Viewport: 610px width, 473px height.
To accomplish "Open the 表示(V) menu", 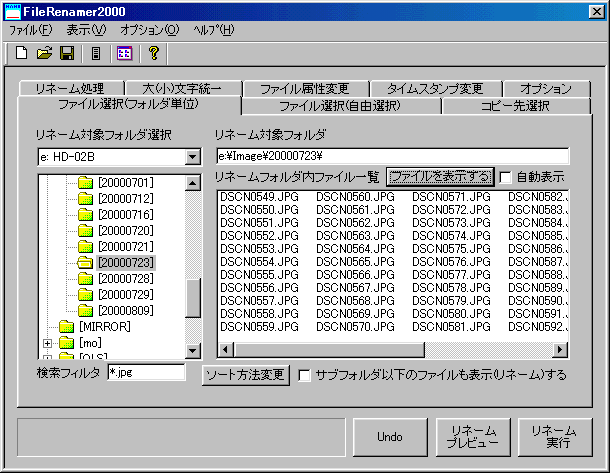I will 86,30.
